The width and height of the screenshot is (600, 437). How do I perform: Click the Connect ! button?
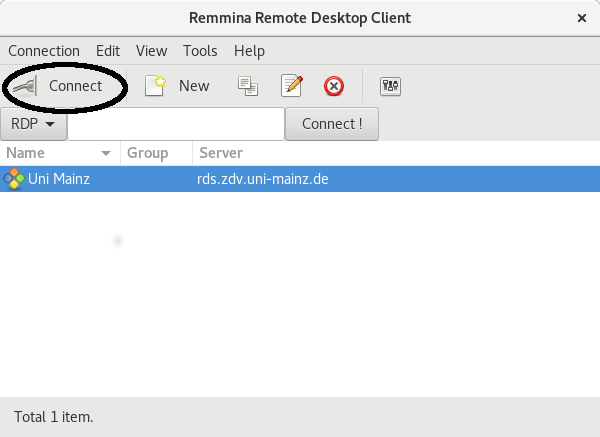[x=332, y=124]
